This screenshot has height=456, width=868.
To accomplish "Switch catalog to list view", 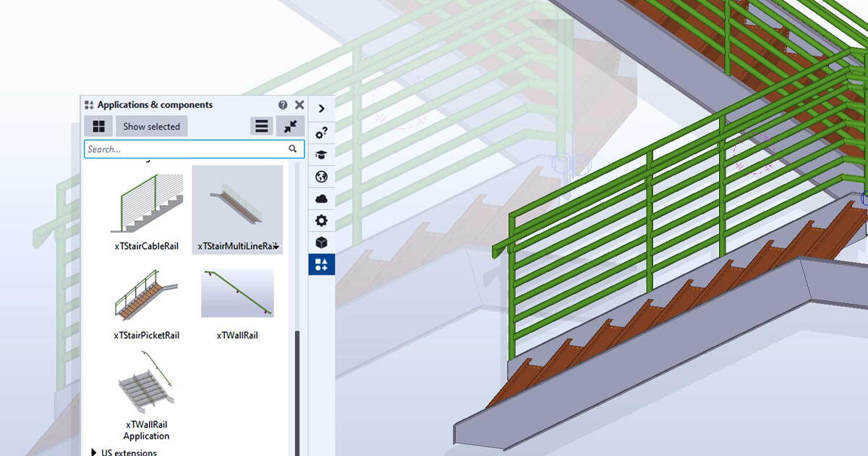I will point(261,125).
